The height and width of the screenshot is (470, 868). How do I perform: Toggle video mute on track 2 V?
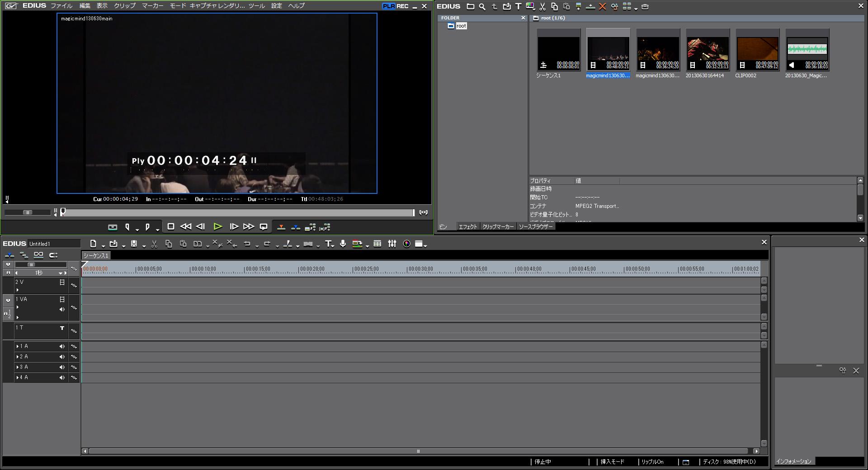(x=62, y=282)
